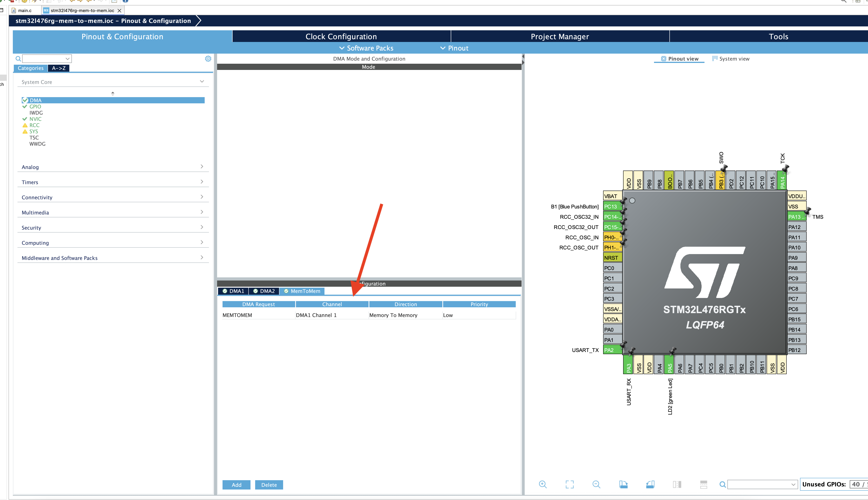868x500 pixels.
Task: Switch to Clock Configuration tab
Action: point(341,36)
